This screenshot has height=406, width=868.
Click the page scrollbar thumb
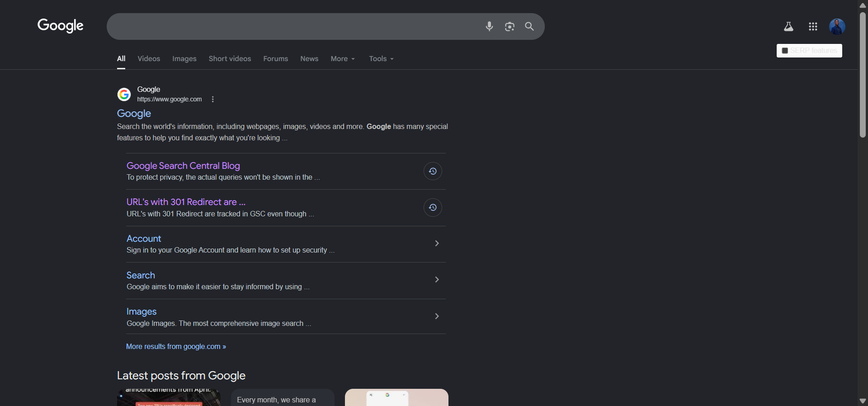tap(863, 75)
